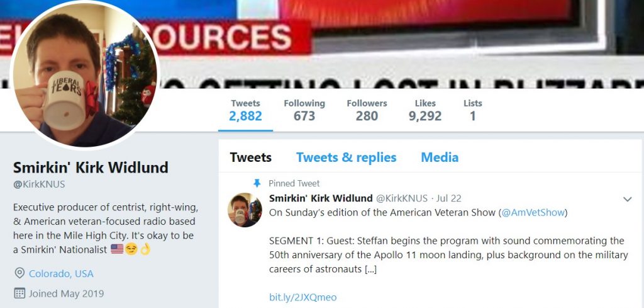Open the Tweets count tab showing 2,882
The height and width of the screenshot is (308, 644).
tap(245, 110)
